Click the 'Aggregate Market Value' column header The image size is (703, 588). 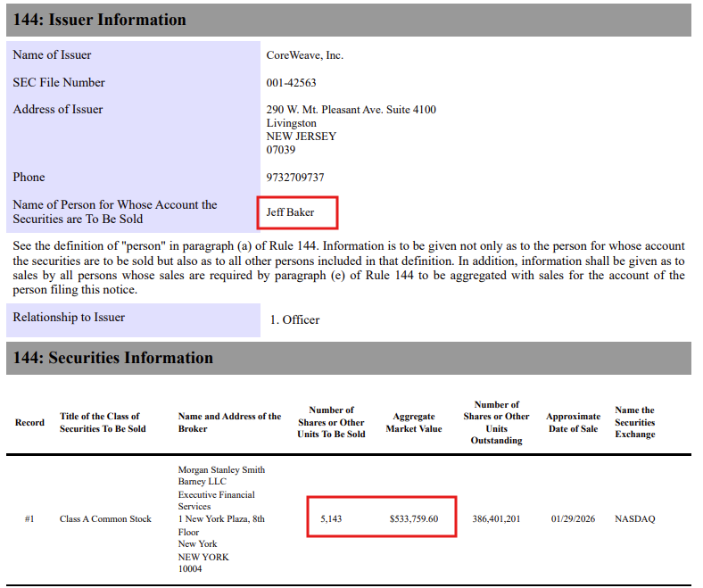point(414,423)
